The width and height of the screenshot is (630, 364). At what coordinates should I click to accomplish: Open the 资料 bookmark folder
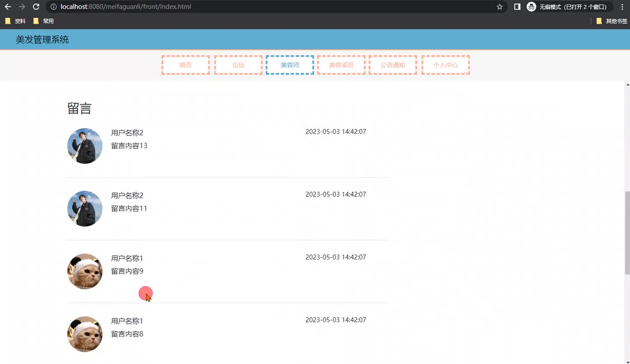[x=15, y=21]
